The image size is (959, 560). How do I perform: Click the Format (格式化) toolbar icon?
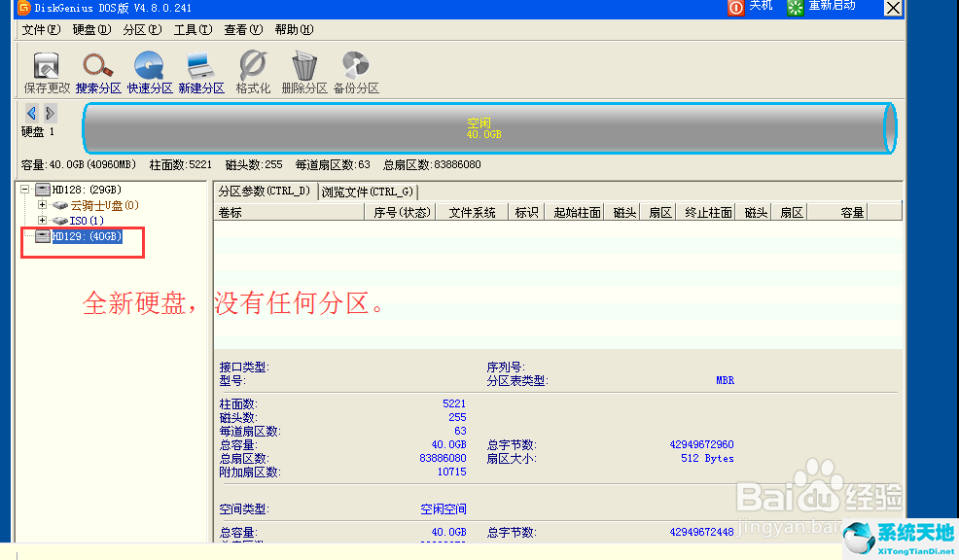(253, 71)
